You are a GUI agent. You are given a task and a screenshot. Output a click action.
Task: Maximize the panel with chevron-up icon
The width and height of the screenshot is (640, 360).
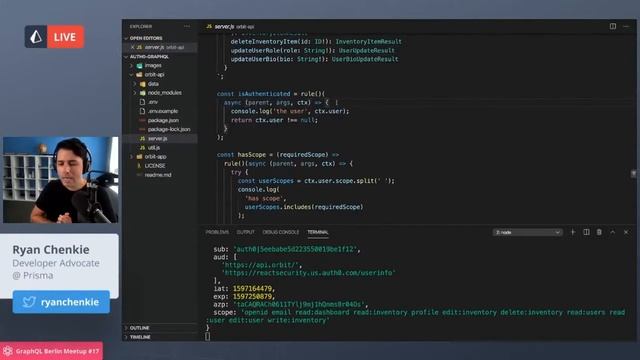pyautogui.click(x=613, y=232)
